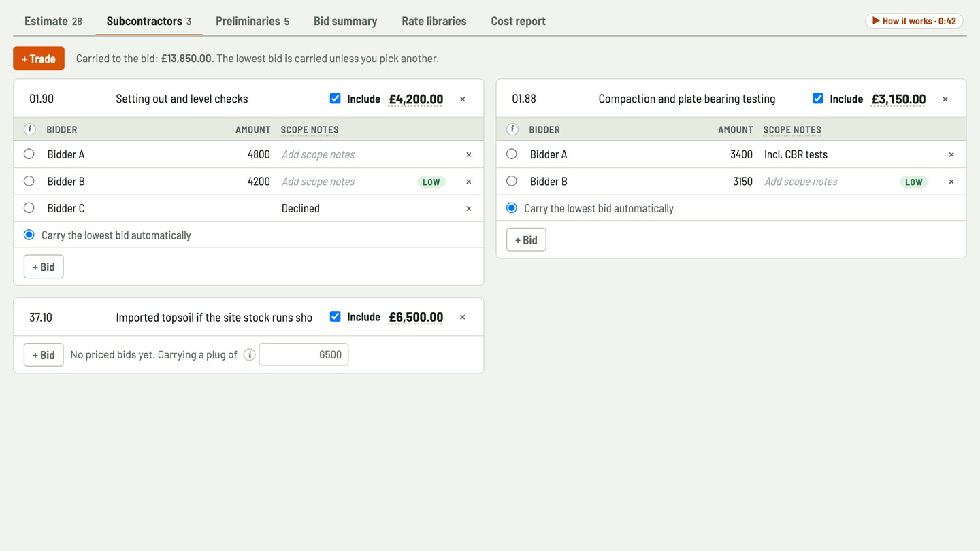
Task: Toggle Include for Compaction and plate bearing testing
Action: pyautogui.click(x=817, y=99)
